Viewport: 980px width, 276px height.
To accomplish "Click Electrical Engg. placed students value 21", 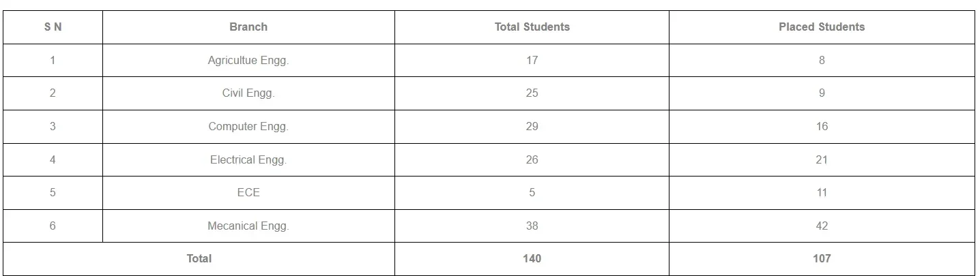I will (821, 160).
